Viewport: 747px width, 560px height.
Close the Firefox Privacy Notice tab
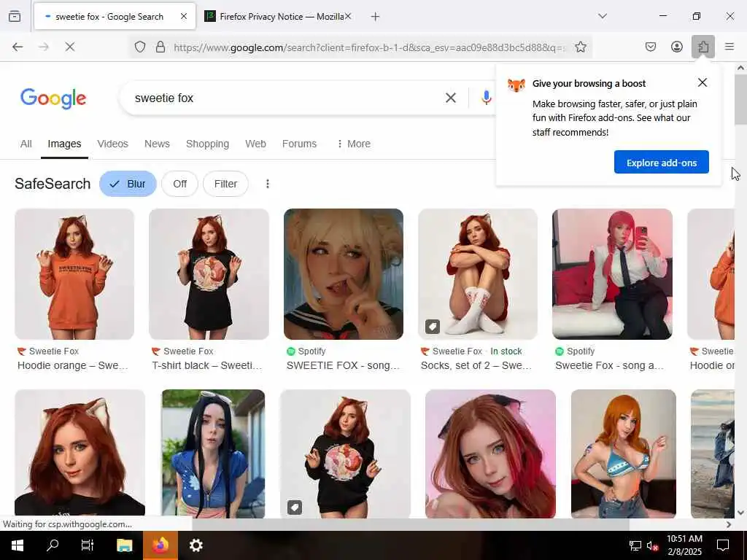[348, 17]
